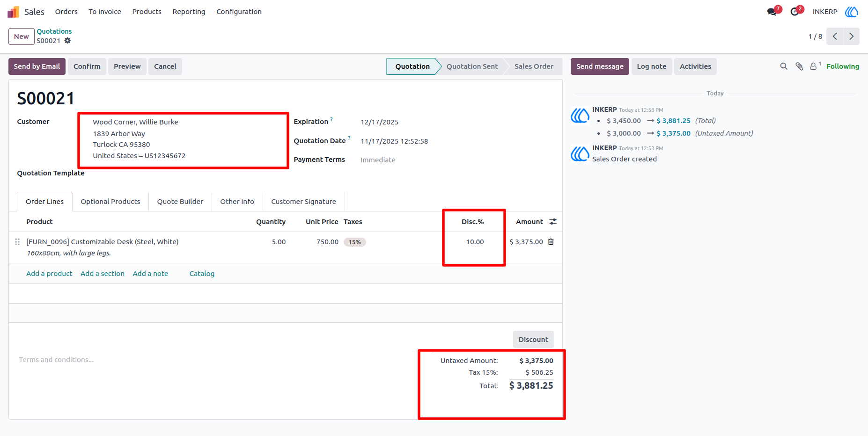Confirm the quotation
Image resolution: width=868 pixels, height=436 pixels.
click(87, 66)
